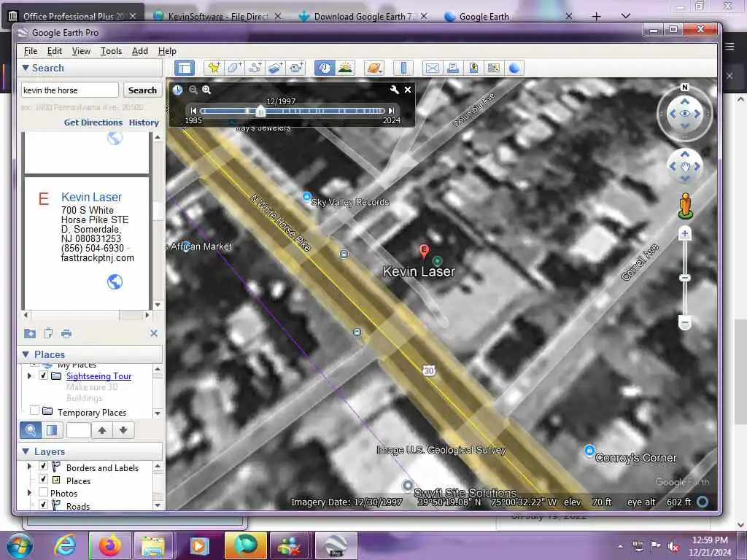Add a path using the toolbar
747x560 pixels.
255,68
